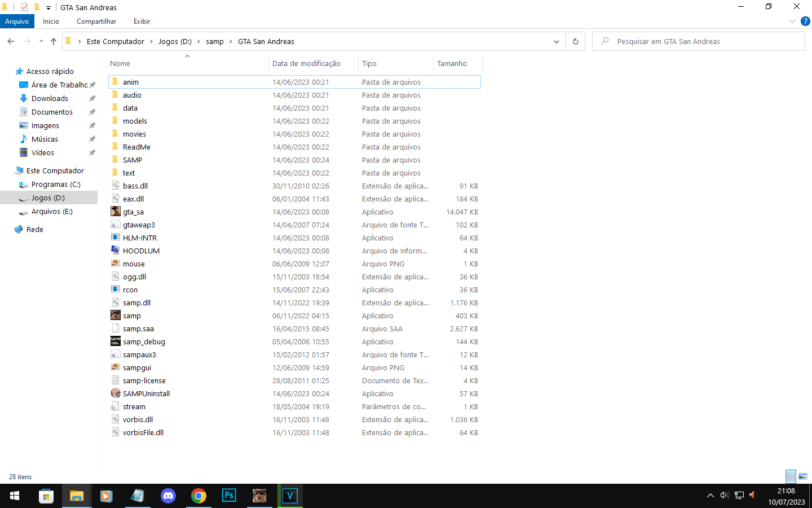
Task: Select the samp_debug application icon
Action: [x=116, y=341]
